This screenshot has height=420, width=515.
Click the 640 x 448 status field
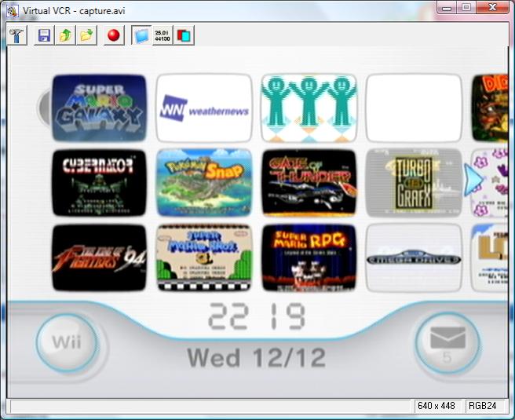[x=436, y=406]
